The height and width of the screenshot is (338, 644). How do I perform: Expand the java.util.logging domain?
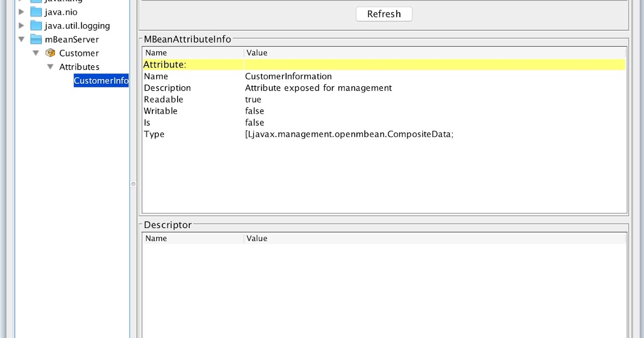(x=20, y=25)
